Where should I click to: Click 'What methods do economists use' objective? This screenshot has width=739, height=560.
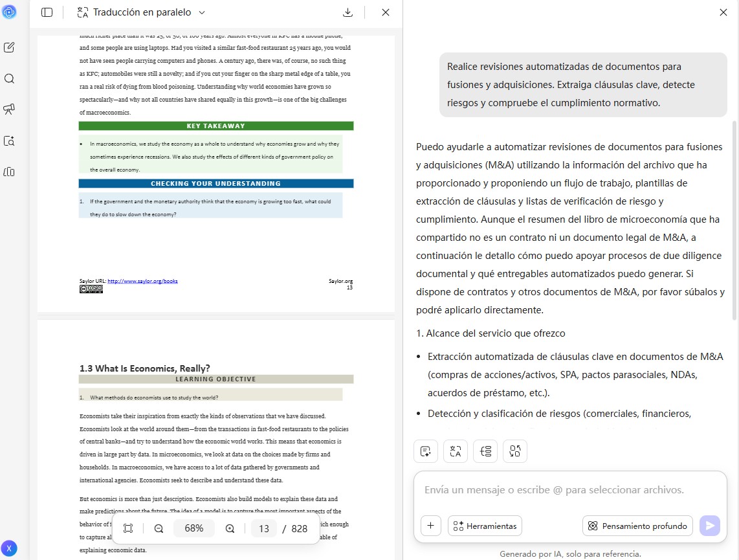[154, 398]
